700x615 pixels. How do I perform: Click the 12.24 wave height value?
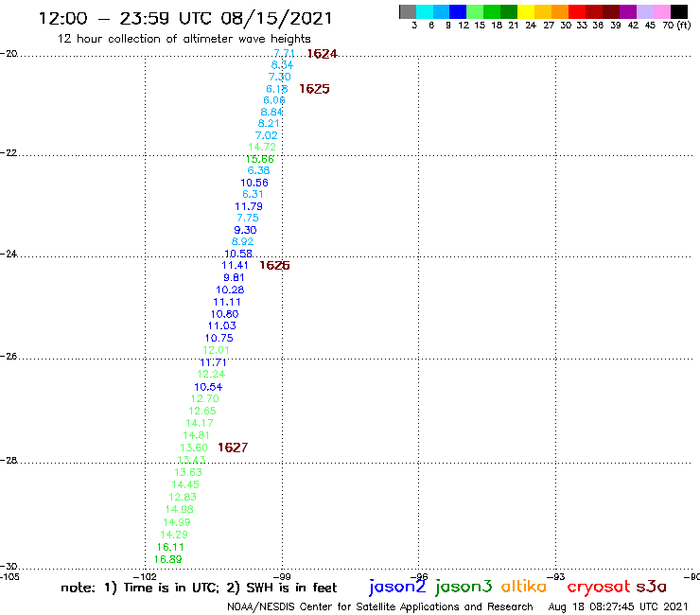[x=211, y=374]
